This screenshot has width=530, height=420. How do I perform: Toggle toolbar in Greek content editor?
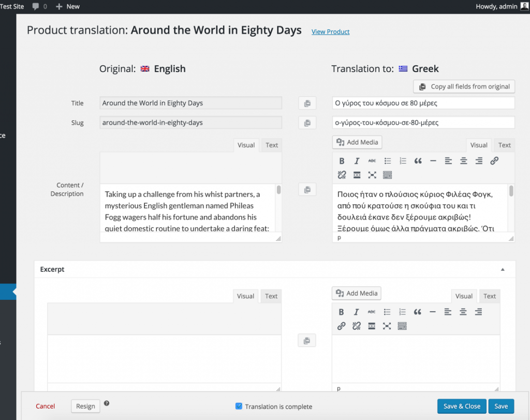pos(387,175)
